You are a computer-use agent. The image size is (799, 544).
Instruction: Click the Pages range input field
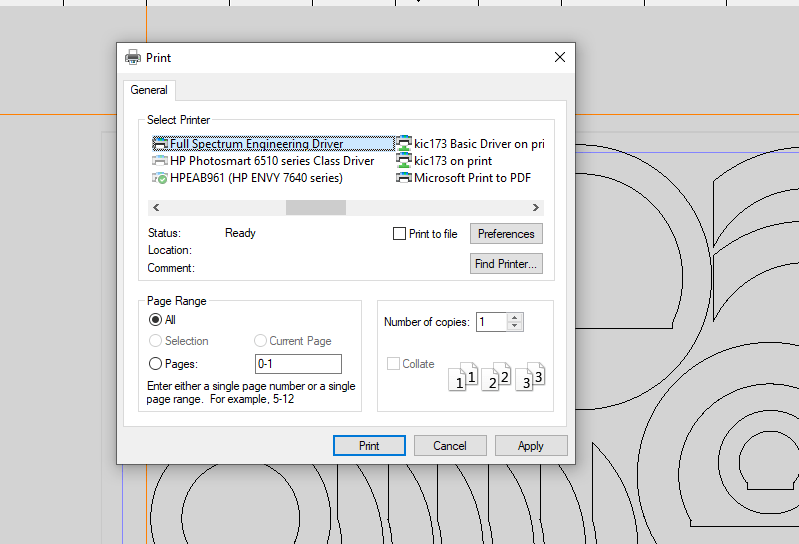tap(298, 364)
